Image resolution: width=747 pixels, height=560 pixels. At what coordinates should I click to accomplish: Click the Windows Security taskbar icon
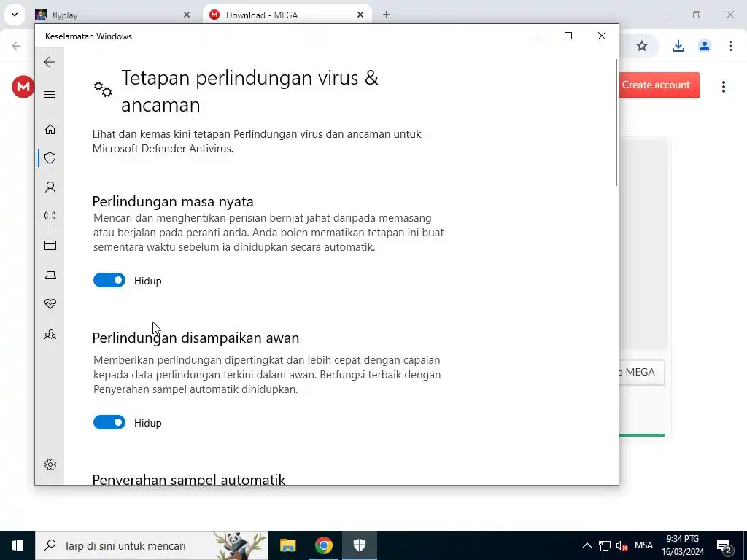coord(360,545)
